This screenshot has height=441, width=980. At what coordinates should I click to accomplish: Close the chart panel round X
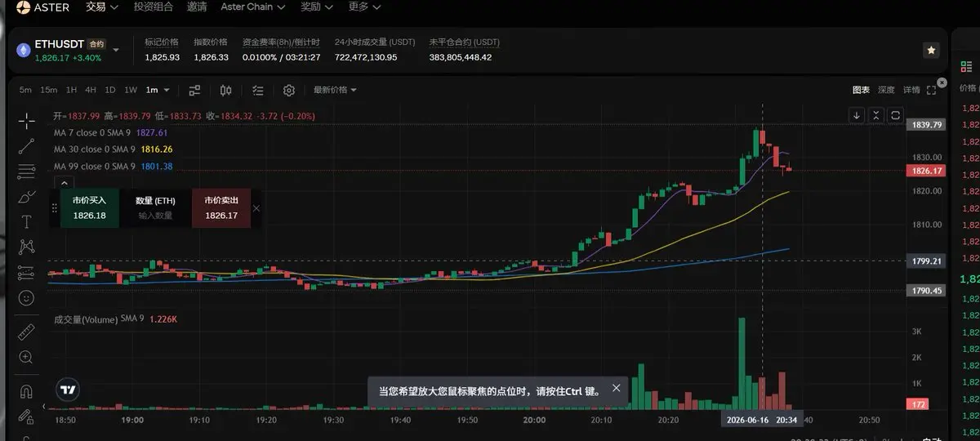pyautogui.click(x=942, y=83)
